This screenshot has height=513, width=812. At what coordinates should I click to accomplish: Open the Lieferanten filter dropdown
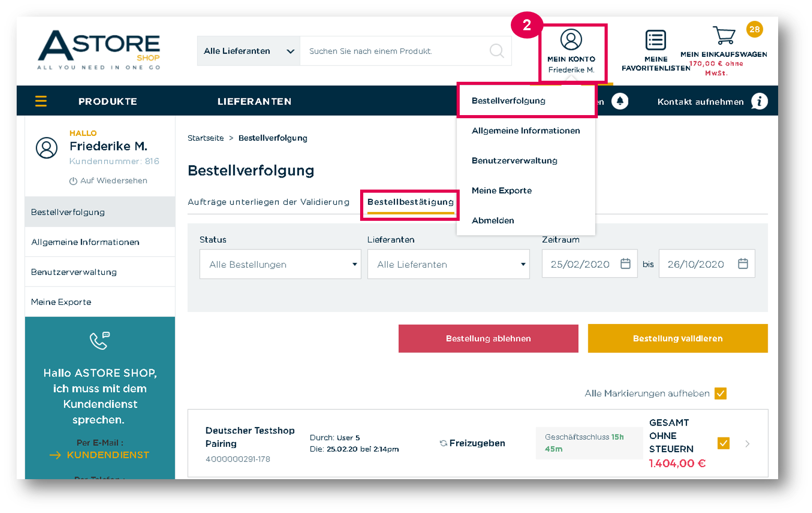(449, 264)
